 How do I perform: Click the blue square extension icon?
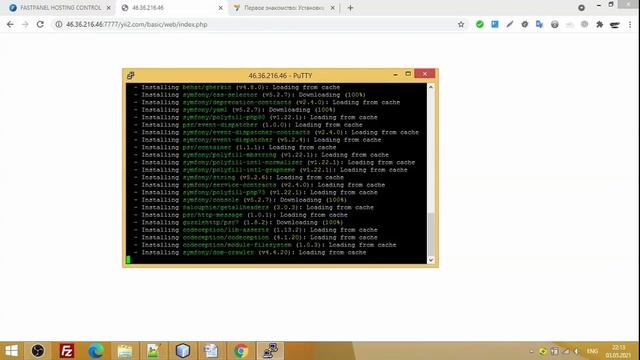pyautogui.click(x=495, y=24)
